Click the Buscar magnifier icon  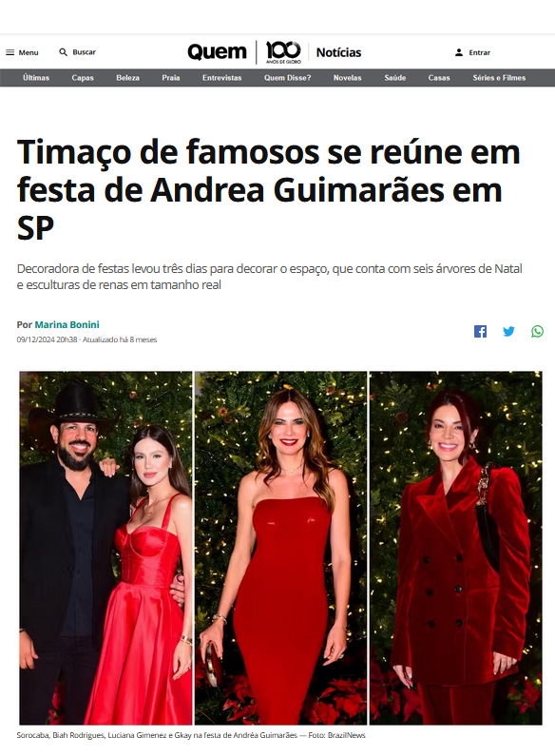click(x=63, y=52)
